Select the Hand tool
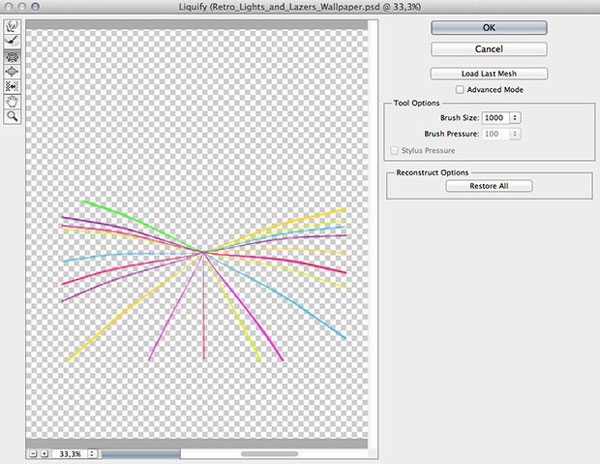The width and height of the screenshot is (600, 464). point(12,101)
